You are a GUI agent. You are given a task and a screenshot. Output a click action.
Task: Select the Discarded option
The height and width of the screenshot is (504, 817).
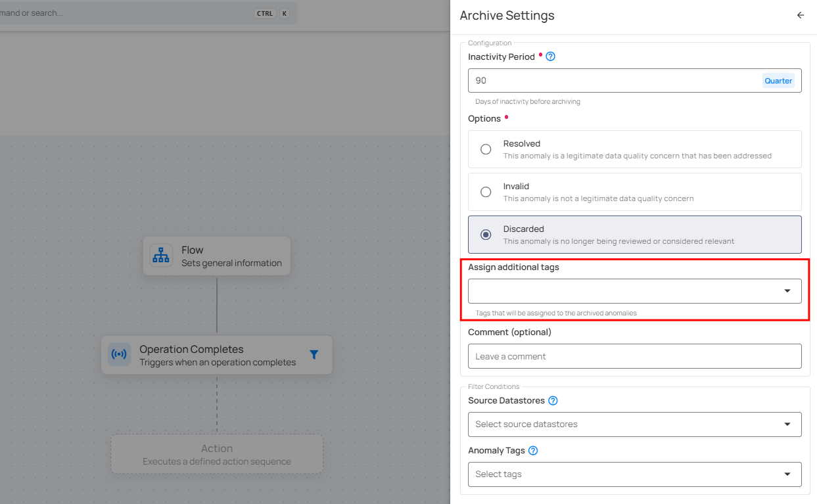pos(486,235)
